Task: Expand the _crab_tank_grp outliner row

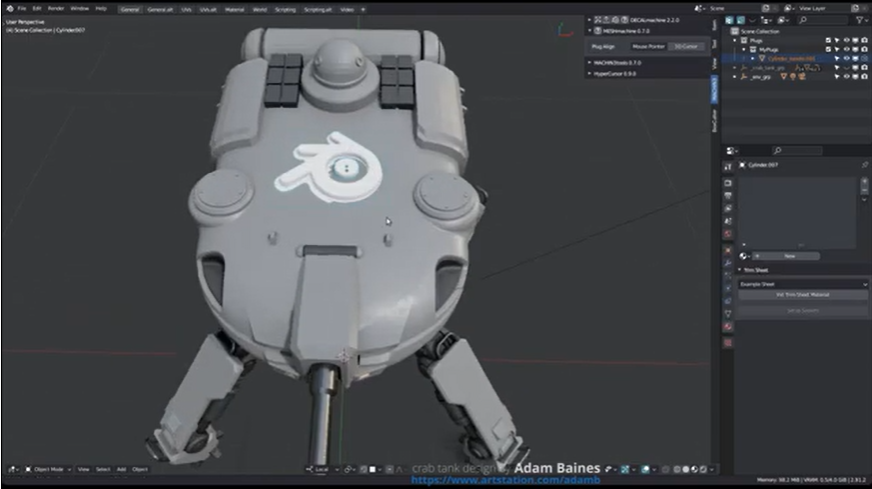Action: pos(735,68)
